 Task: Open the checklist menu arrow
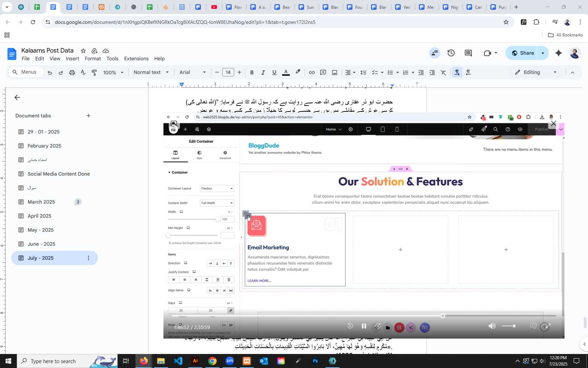coord(382,73)
